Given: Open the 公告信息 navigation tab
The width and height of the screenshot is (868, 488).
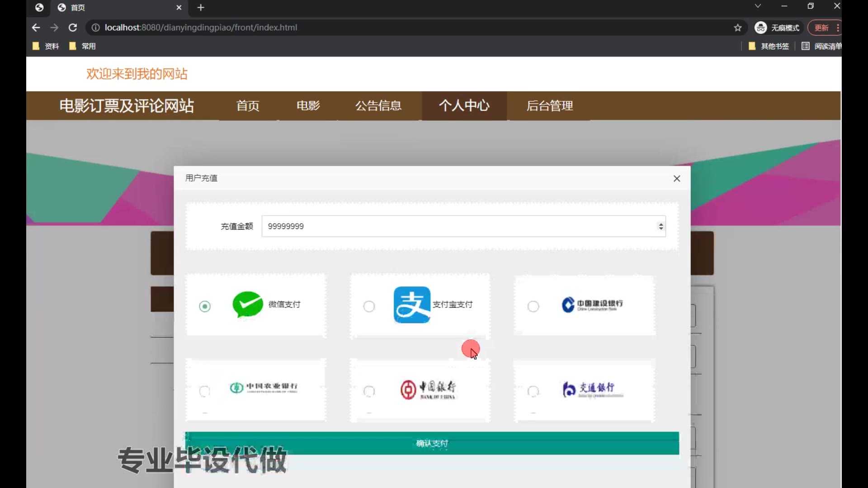Looking at the screenshot, I should (378, 106).
